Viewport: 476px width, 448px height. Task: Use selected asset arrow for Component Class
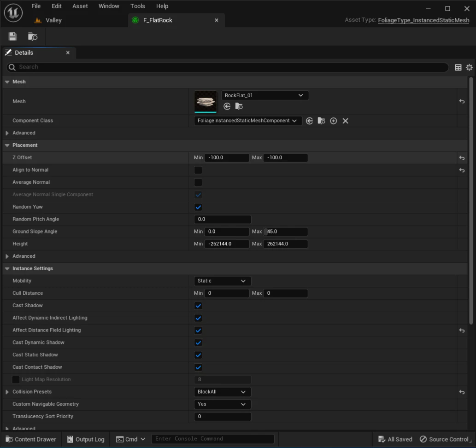[309, 121]
